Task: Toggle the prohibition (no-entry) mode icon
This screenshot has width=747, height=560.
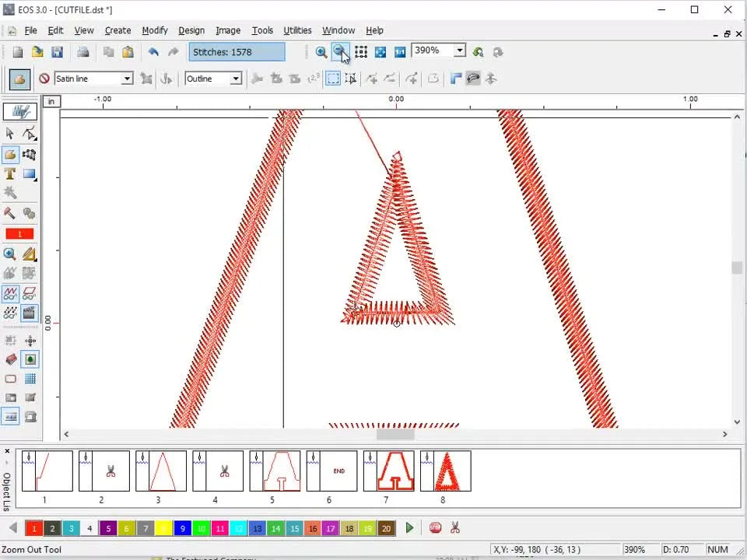Action: (x=44, y=79)
